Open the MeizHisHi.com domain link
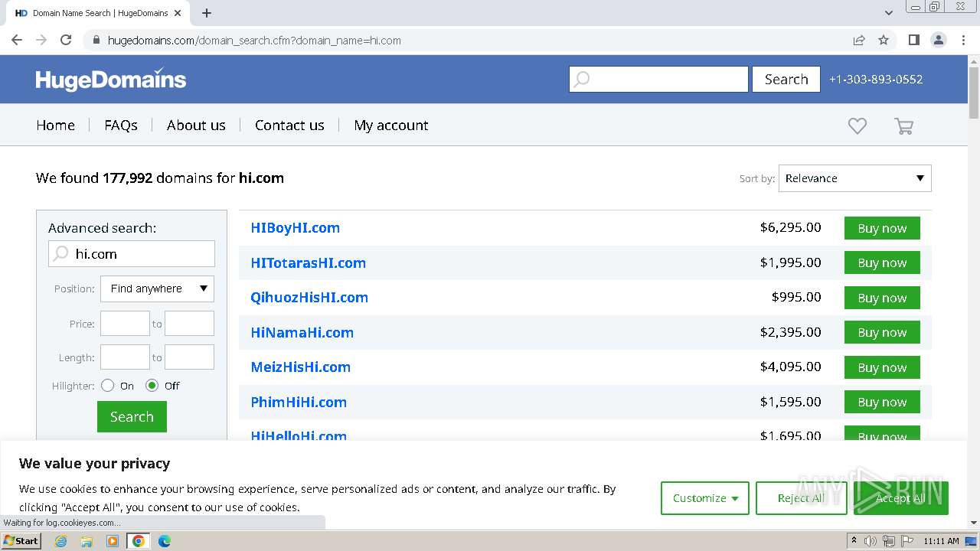 [x=300, y=367]
